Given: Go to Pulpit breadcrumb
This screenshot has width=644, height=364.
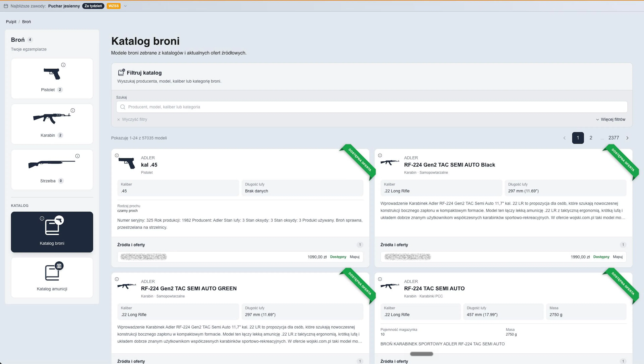Looking at the screenshot, I should pyautogui.click(x=11, y=22).
